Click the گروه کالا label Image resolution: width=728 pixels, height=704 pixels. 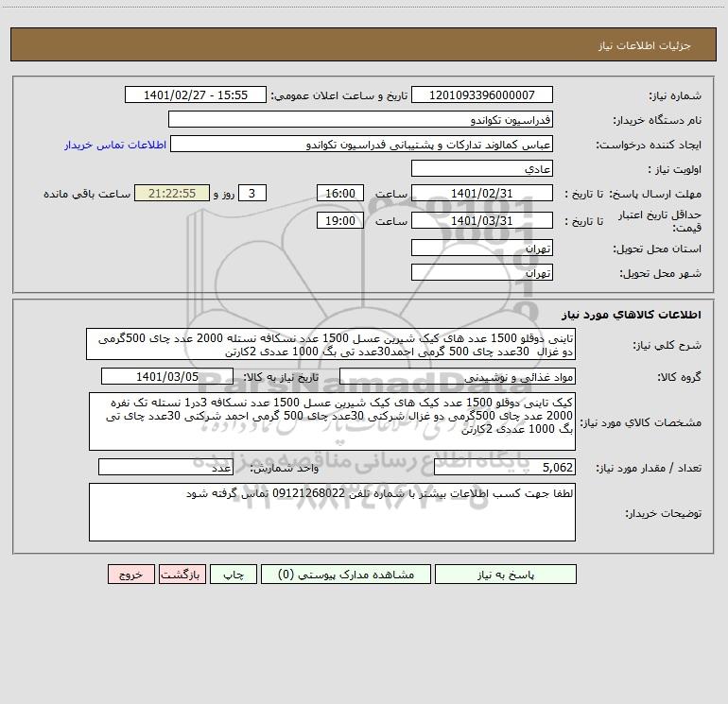680,377
